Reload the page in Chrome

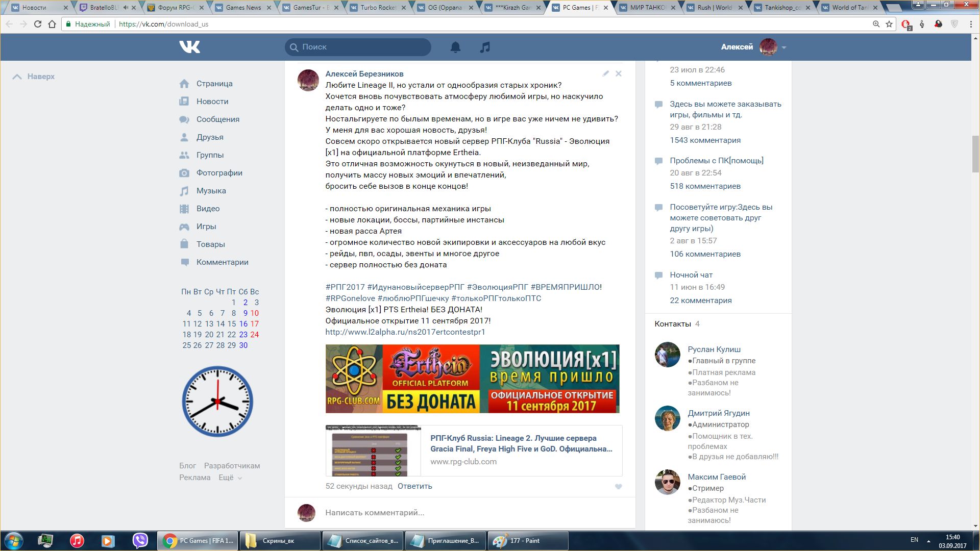[x=38, y=24]
